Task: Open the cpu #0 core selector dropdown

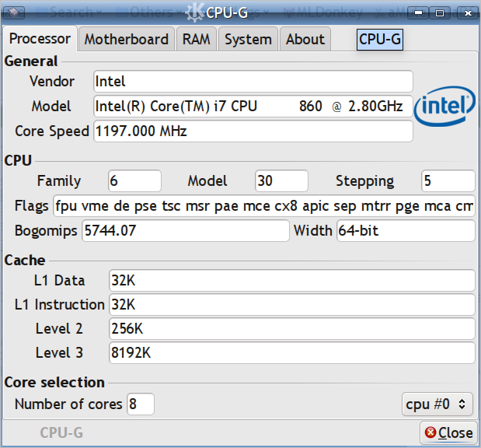Action: [x=437, y=404]
